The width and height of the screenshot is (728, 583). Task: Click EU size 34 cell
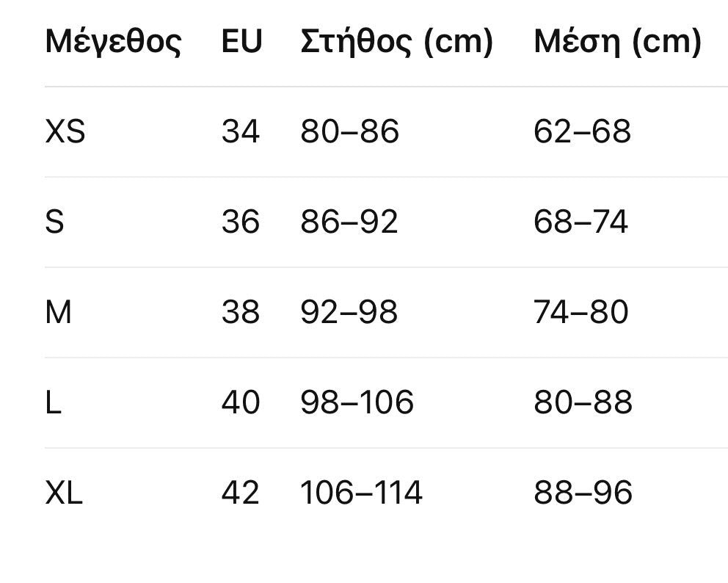click(x=241, y=132)
